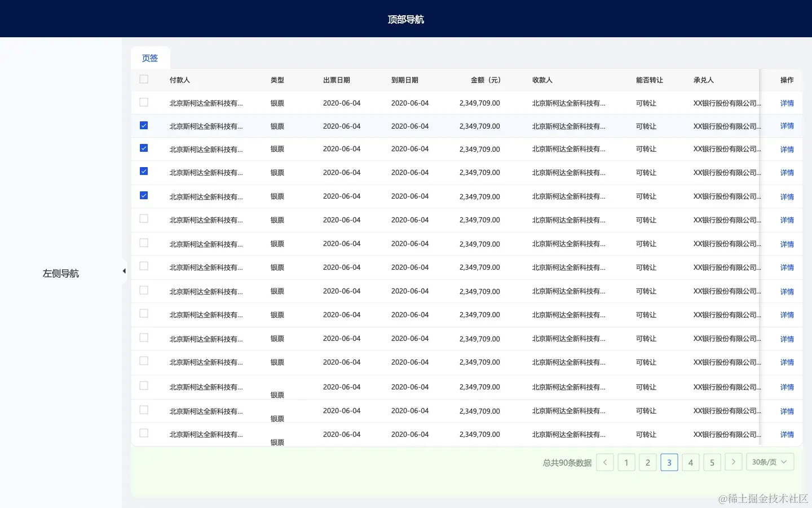812x508 pixels.
Task: Go to the previous page arrow
Action: (605, 462)
